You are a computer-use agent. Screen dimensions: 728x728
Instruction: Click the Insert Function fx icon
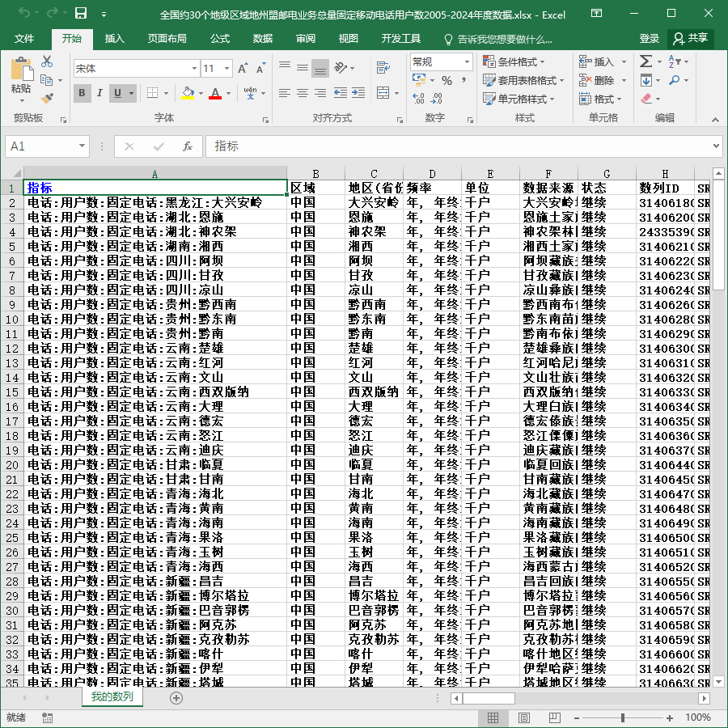(187, 146)
